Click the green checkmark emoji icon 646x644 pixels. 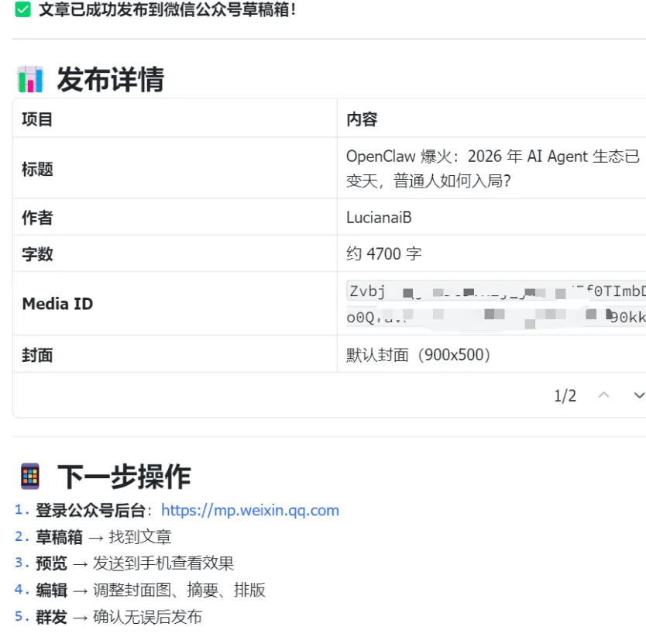(x=22, y=9)
